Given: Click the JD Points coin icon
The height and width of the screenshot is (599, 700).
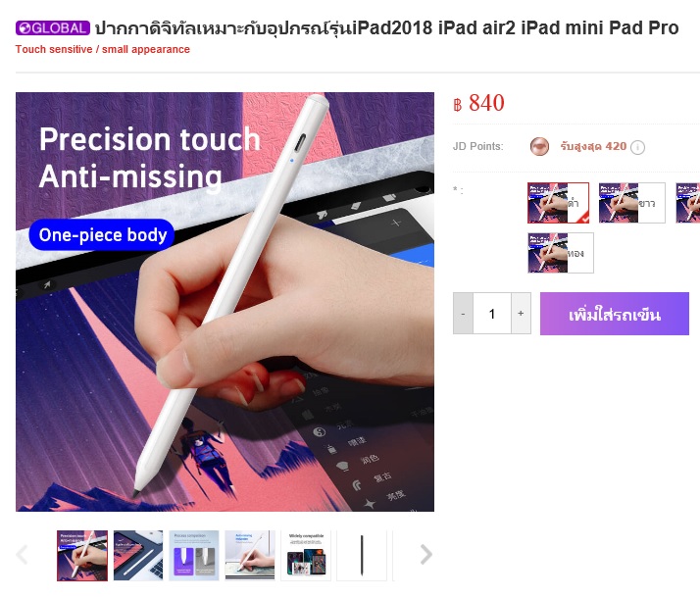Looking at the screenshot, I should pos(539,146).
